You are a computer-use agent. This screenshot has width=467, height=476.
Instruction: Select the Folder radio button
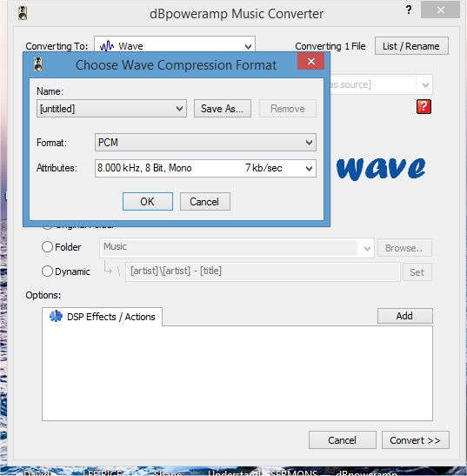click(47, 247)
